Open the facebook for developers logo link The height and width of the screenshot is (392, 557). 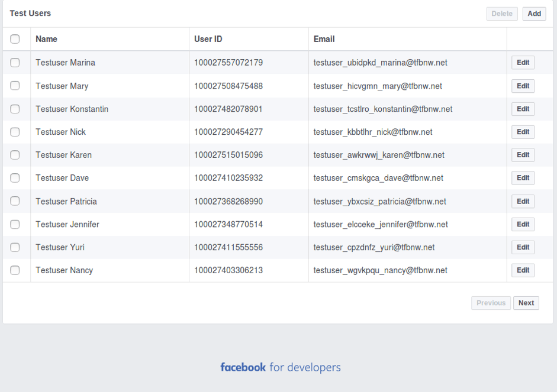coord(281,367)
